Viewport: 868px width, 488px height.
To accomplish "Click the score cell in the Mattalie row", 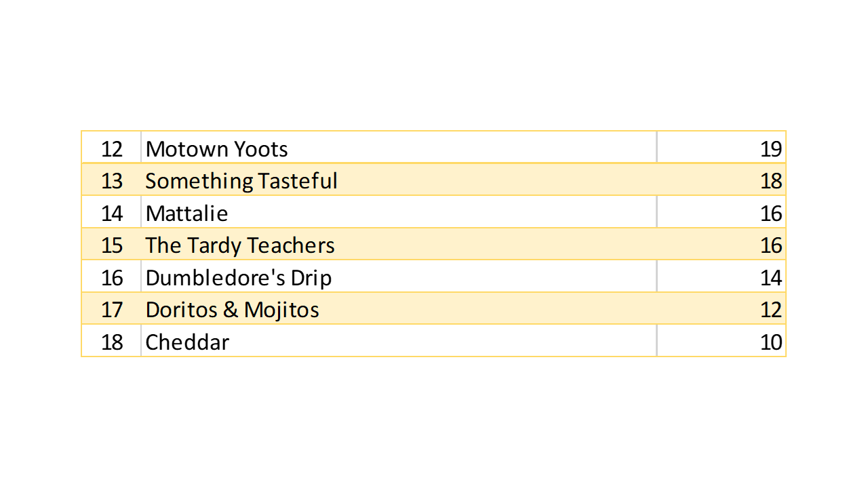I will pyautogui.click(x=771, y=213).
